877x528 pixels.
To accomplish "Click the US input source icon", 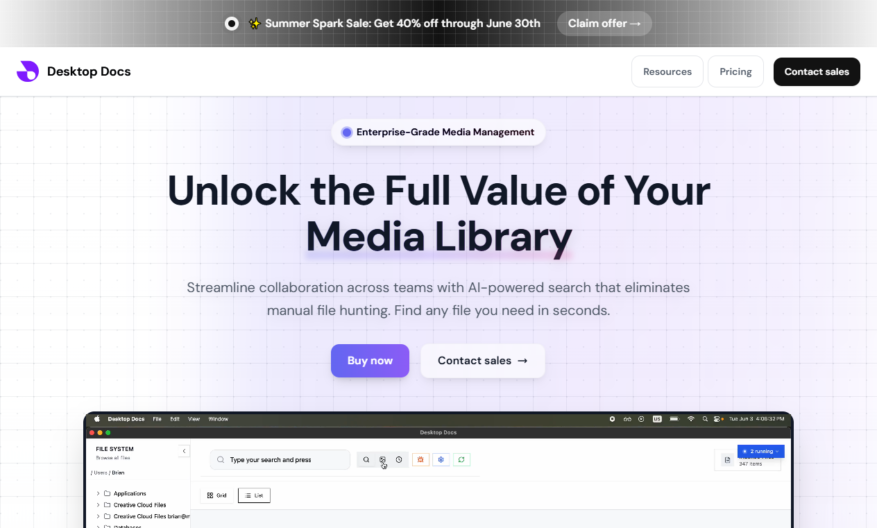I will (x=657, y=418).
